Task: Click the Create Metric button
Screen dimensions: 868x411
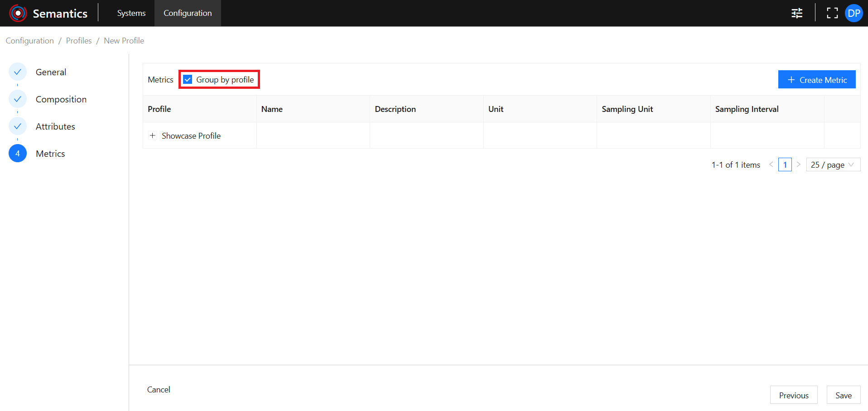Action: 817,80
